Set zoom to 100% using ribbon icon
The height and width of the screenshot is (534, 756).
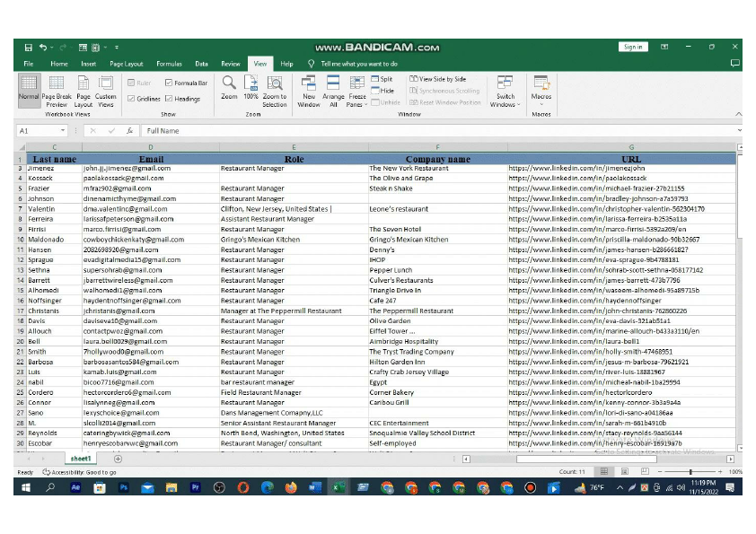click(253, 90)
